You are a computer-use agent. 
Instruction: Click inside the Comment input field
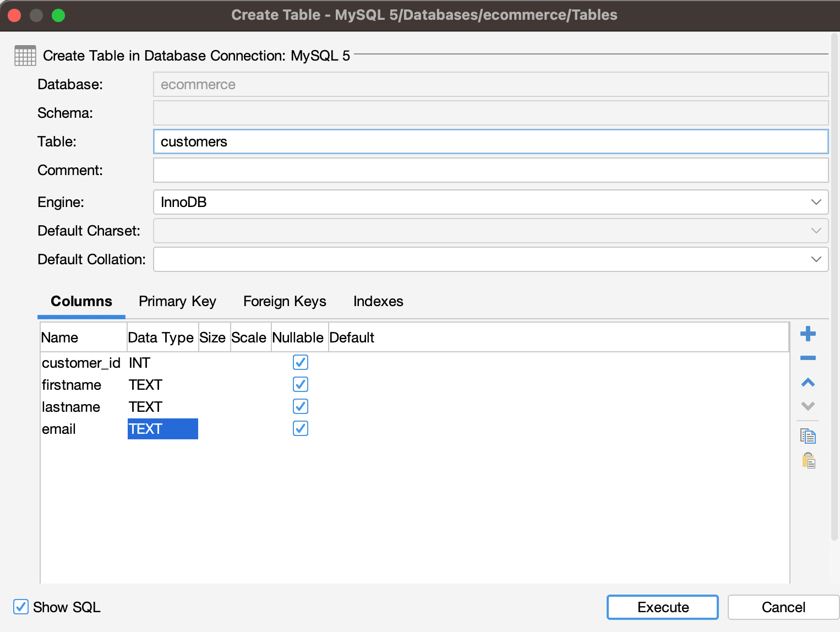[490, 170]
